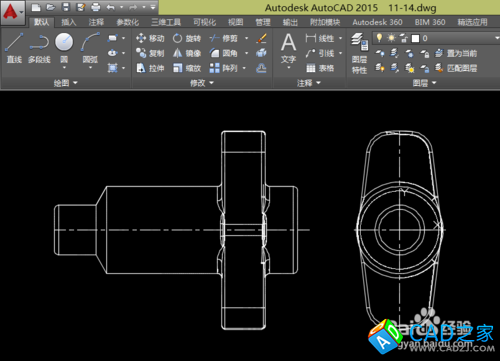
Task: Toggle the layer lock icon
Action: coord(403,38)
